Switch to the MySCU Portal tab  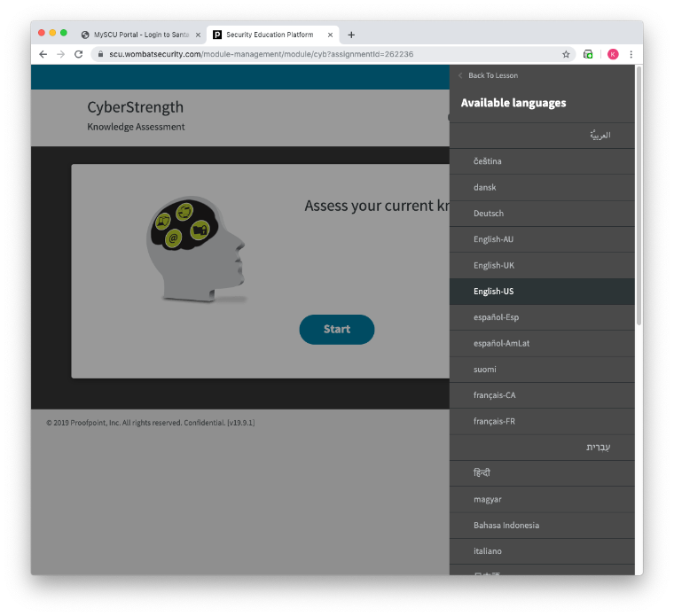pyautogui.click(x=142, y=35)
